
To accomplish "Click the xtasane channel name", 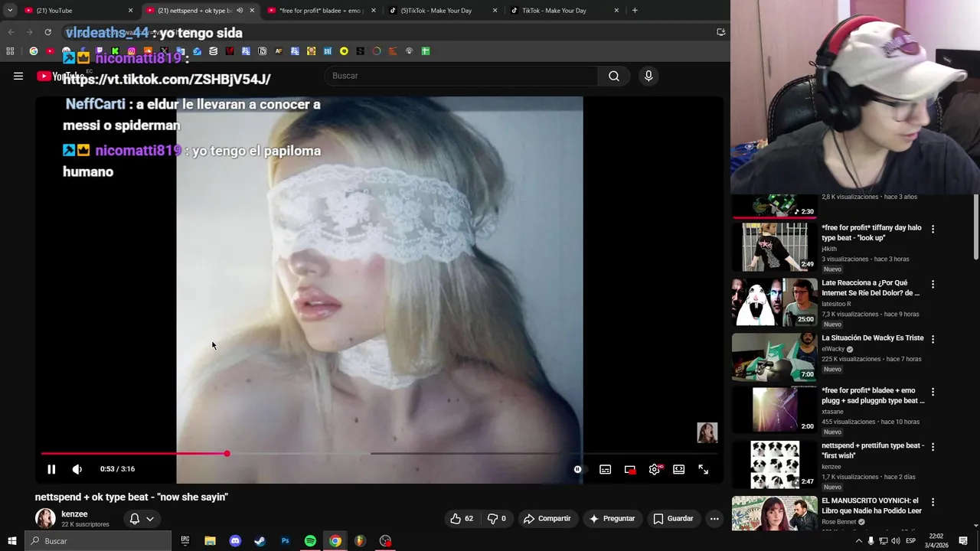I will [x=832, y=411].
